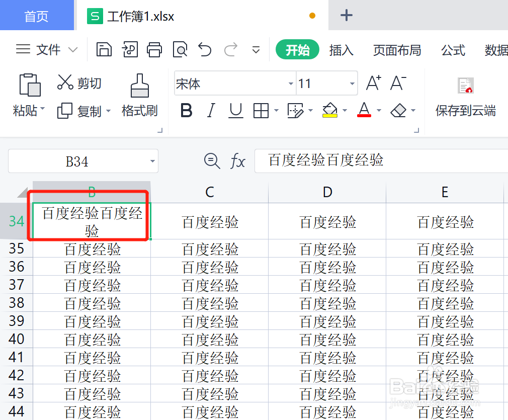Toggle italic formatting

211,111
